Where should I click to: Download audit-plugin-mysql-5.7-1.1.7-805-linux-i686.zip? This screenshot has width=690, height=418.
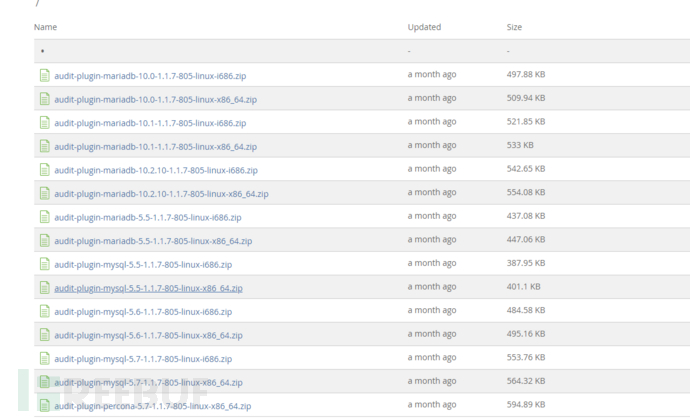[143, 359]
